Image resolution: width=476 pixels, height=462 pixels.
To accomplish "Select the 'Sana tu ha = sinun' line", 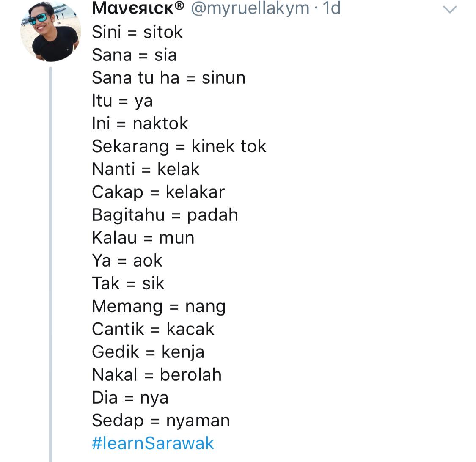I will 169,78.
